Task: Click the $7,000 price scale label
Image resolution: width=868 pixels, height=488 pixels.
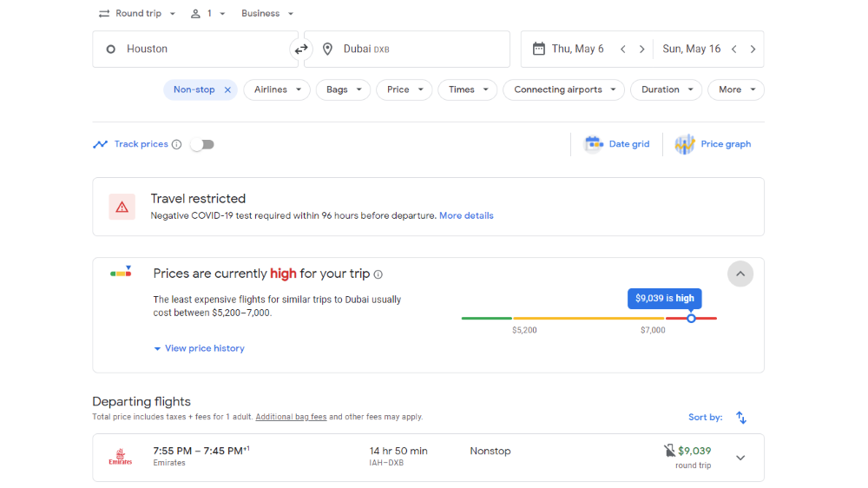Action: [653, 330]
